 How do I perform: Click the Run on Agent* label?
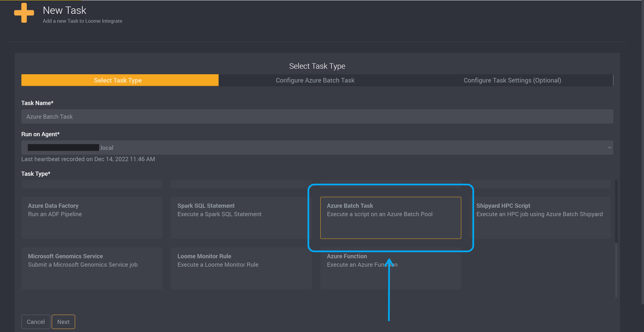point(40,134)
